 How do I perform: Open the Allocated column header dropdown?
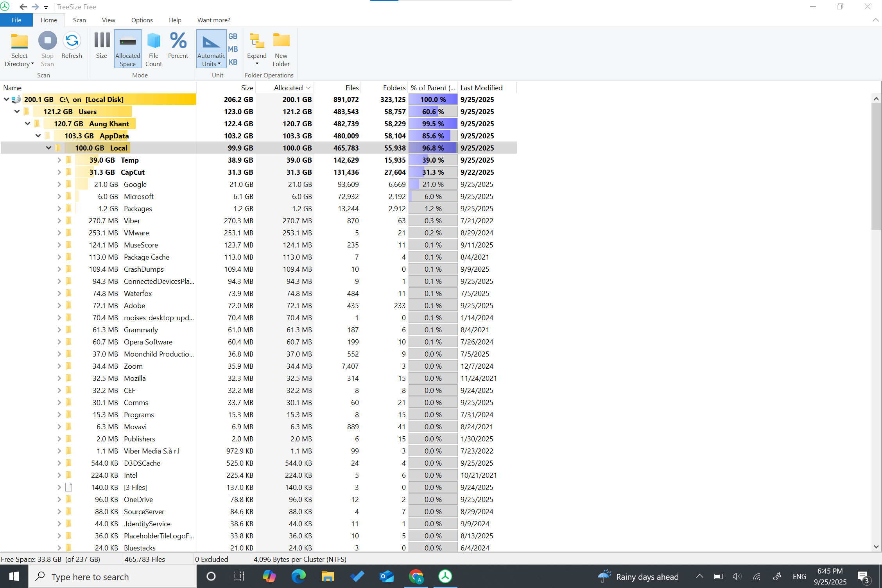[308, 88]
